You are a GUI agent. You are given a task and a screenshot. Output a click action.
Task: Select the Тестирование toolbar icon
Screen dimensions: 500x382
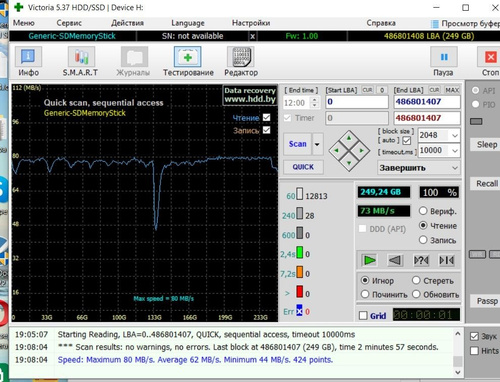(x=188, y=61)
